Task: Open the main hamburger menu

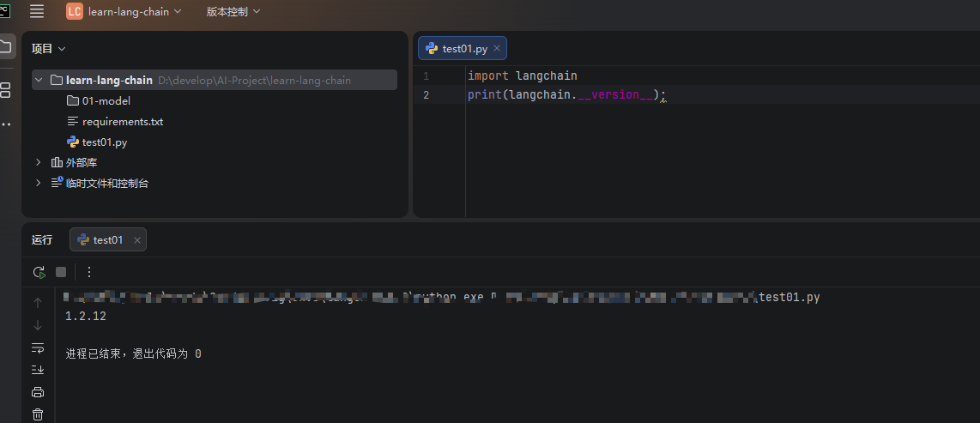Action: coord(37,11)
